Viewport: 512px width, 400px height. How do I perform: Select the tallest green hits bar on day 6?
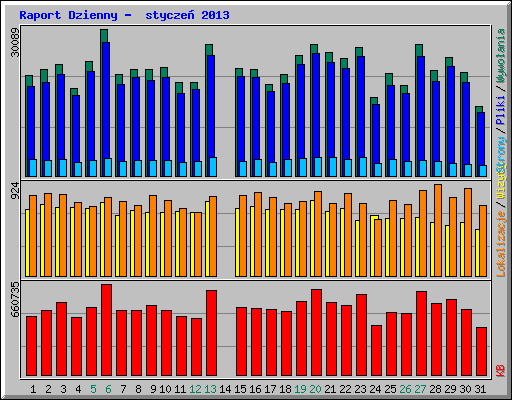104,103
